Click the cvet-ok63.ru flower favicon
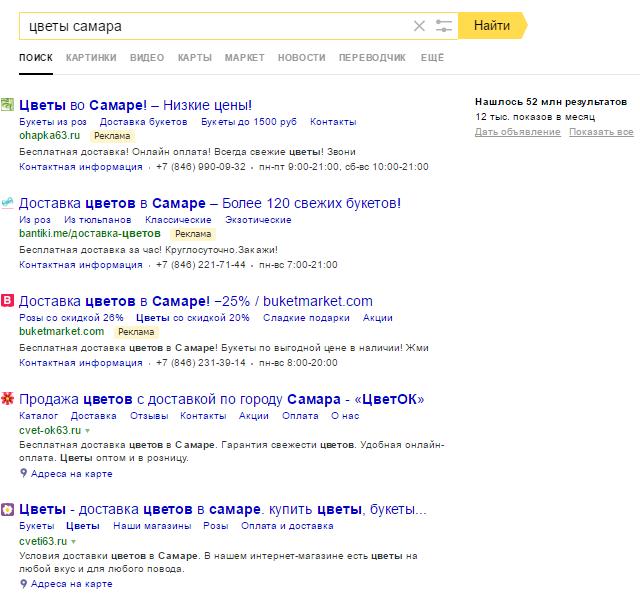 (7, 398)
